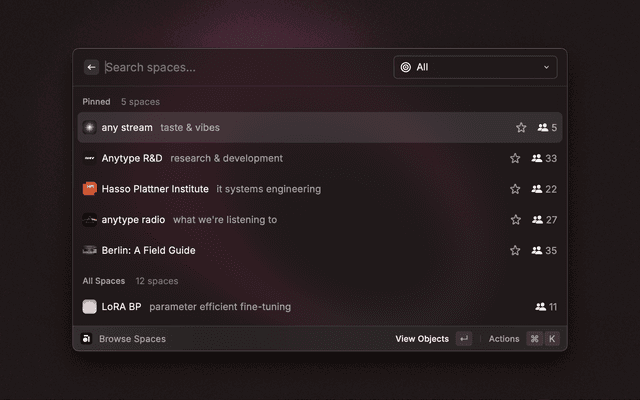
Task: Click the any stream space icon
Action: point(90,128)
